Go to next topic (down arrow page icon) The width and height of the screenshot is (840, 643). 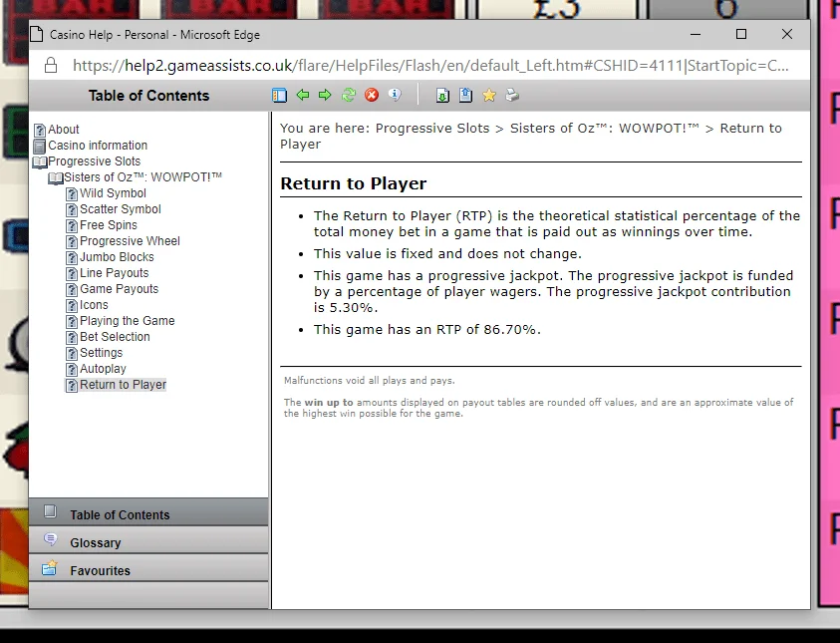click(x=442, y=96)
